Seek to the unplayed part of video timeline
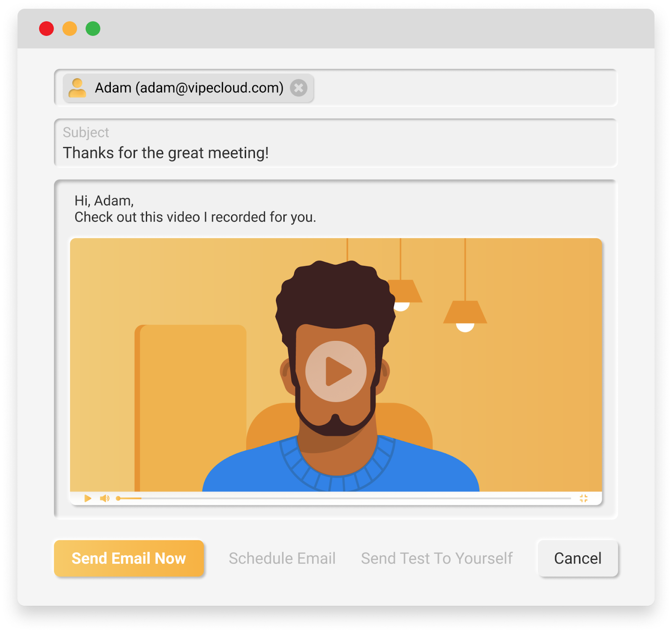This screenshot has width=672, height=632. coord(356,498)
